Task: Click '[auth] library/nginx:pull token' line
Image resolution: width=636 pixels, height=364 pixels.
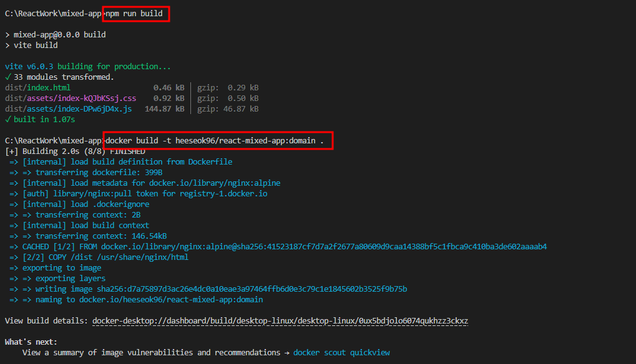Action: [139, 194]
